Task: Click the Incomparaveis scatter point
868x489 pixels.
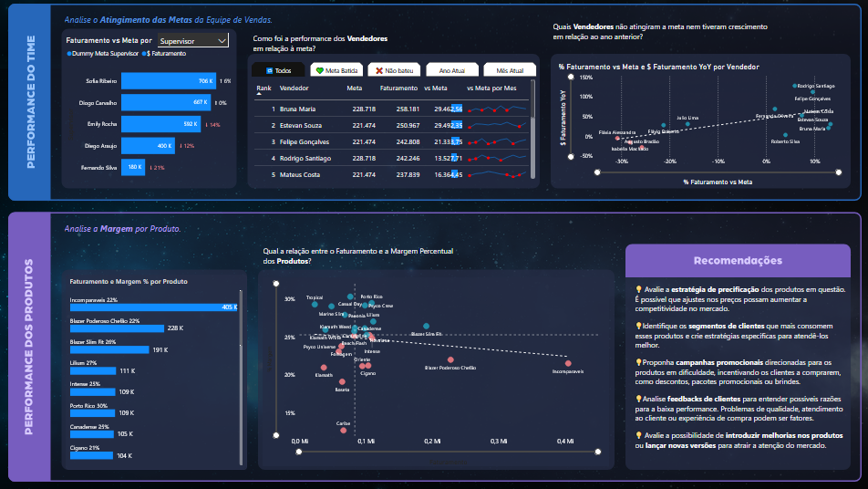Action: 567,362
